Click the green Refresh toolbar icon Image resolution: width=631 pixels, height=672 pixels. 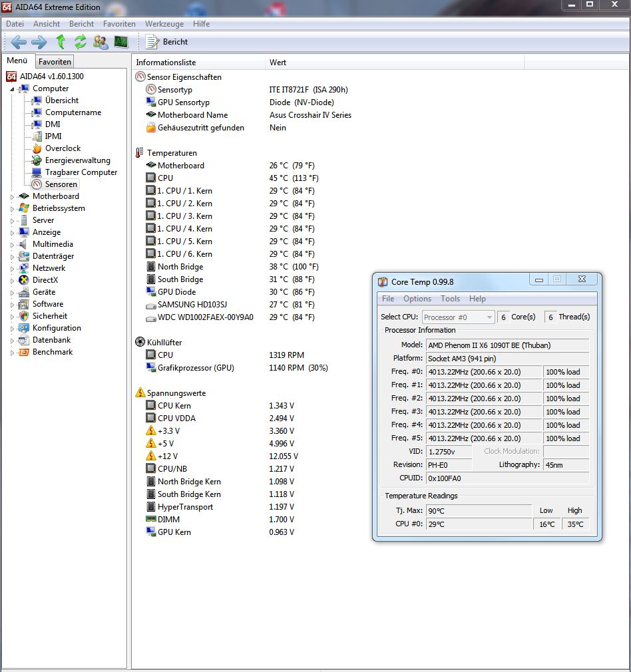[x=80, y=42]
